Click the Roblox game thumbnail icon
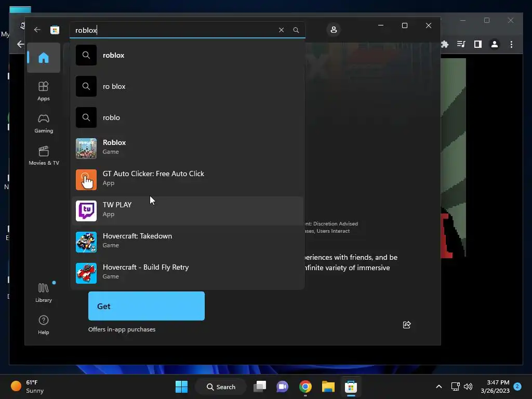The width and height of the screenshot is (532, 399). [x=86, y=148]
